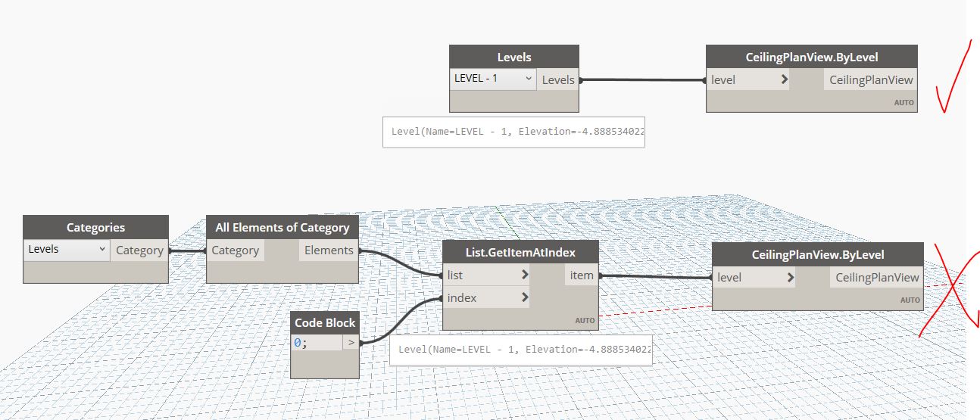The height and width of the screenshot is (420, 980).
Task: Click AUTO lacing label on List.GetItemAtIndex
Action: point(585,321)
